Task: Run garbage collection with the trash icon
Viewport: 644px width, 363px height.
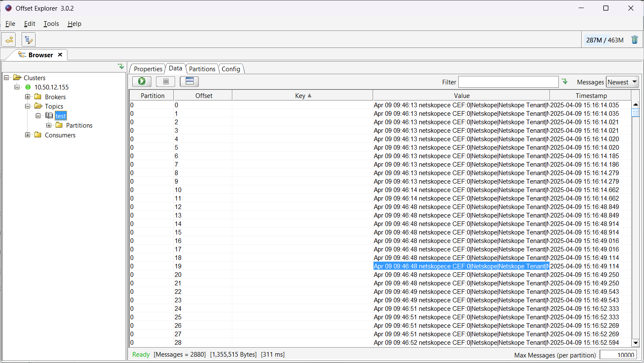Action: tap(635, 40)
